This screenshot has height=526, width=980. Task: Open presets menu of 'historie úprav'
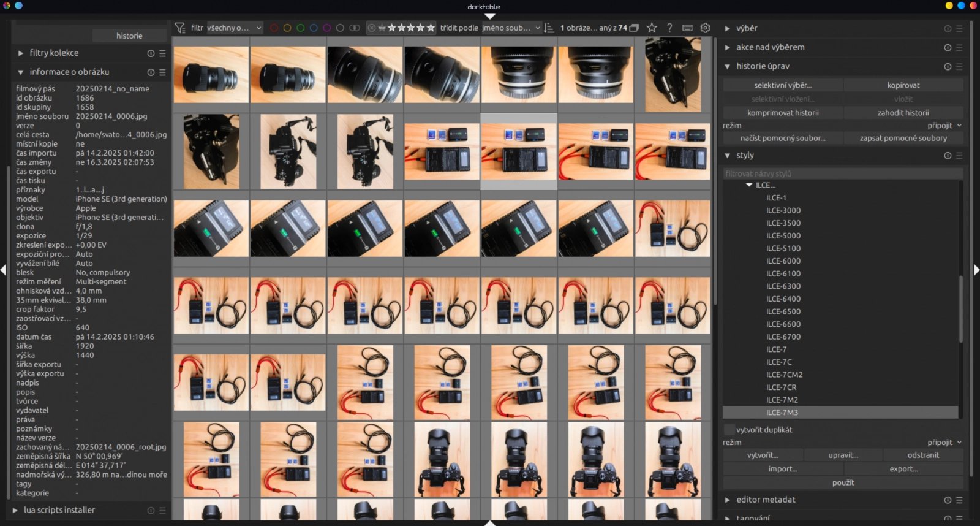pyautogui.click(x=959, y=67)
